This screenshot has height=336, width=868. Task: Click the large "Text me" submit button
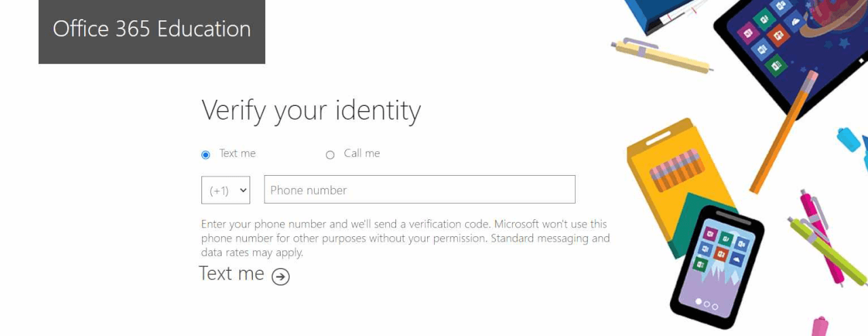pos(232,274)
